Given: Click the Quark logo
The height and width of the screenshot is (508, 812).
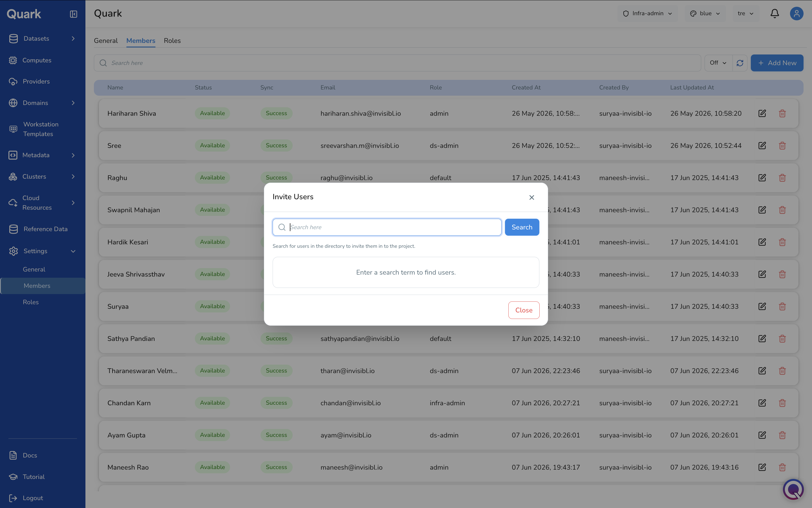Looking at the screenshot, I should pyautogui.click(x=24, y=14).
